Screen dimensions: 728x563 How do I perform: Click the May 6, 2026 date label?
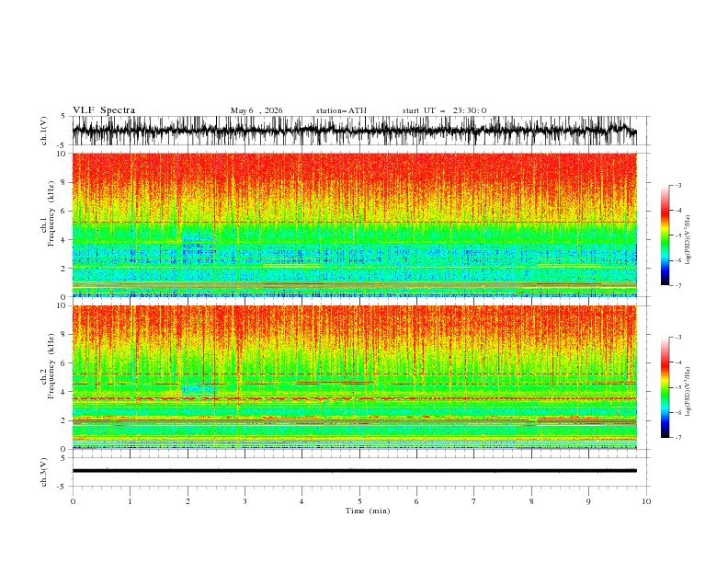coord(256,110)
